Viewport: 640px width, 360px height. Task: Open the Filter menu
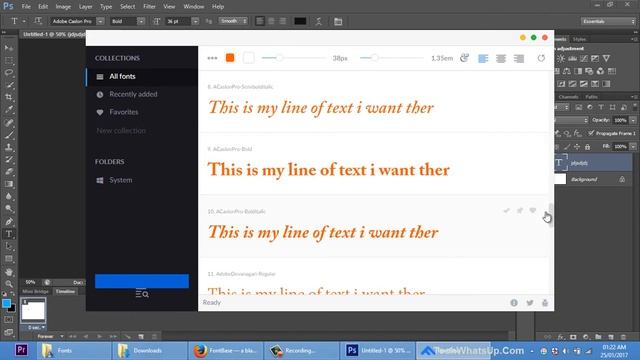coord(149,7)
